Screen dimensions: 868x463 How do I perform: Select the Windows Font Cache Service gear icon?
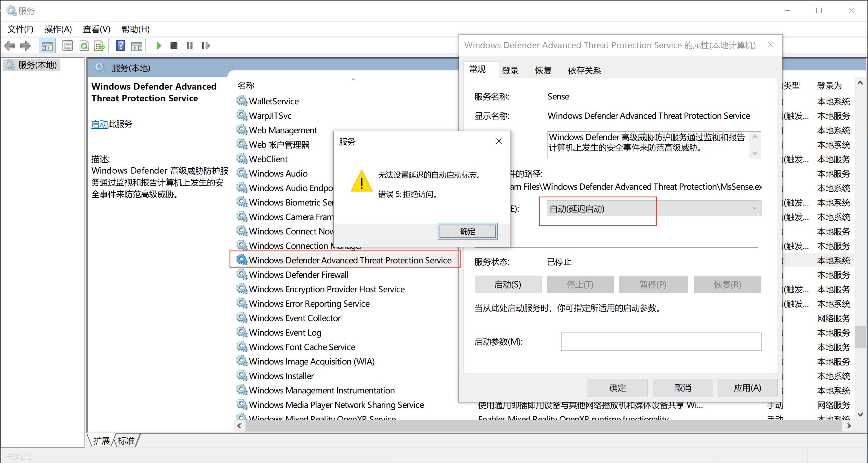[x=242, y=346]
